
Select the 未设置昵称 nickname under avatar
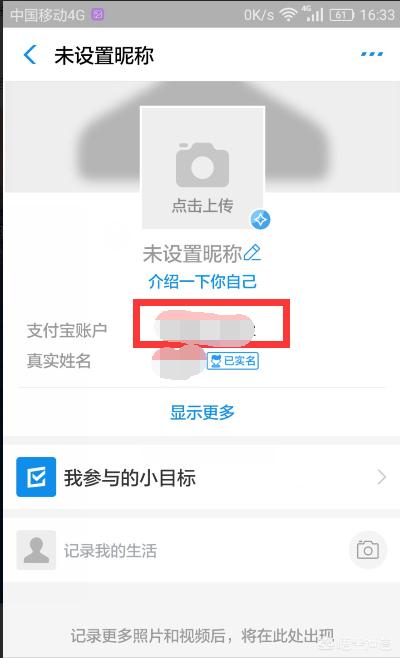(x=193, y=253)
